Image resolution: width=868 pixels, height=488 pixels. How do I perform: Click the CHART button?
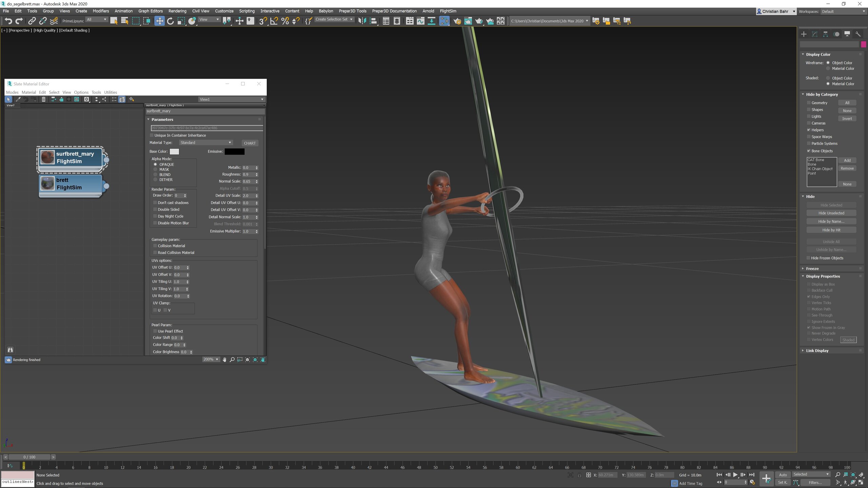[x=250, y=143]
